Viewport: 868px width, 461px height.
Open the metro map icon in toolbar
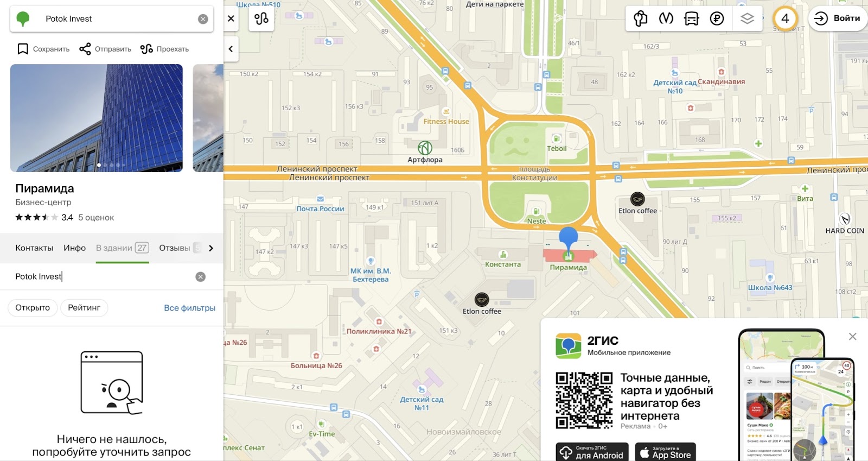[666, 18]
